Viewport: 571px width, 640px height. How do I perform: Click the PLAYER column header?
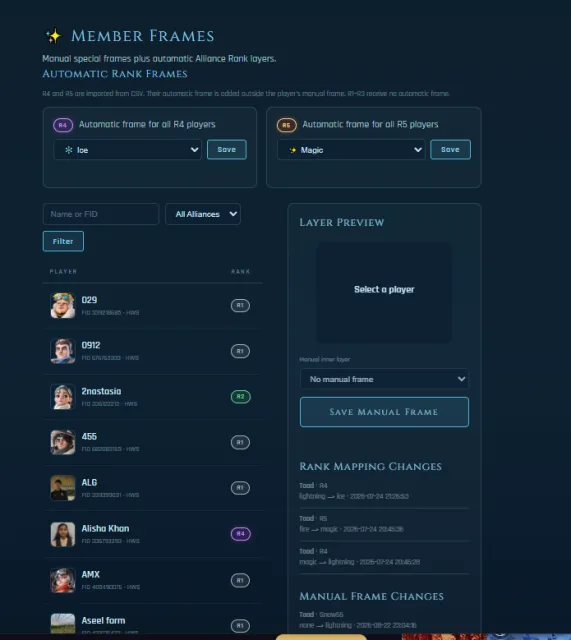click(x=63, y=271)
